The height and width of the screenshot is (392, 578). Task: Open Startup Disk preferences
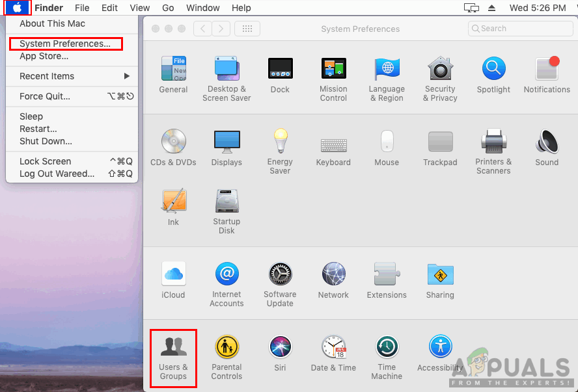pyautogui.click(x=227, y=211)
